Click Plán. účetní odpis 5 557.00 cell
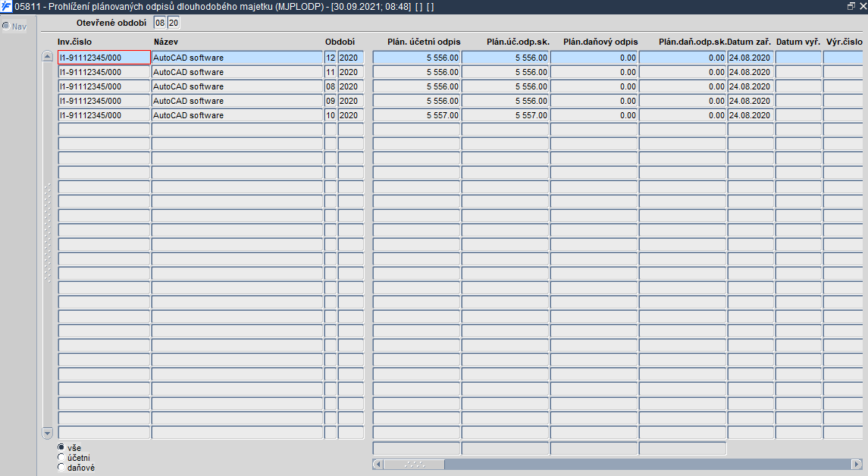The image size is (868, 476). (416, 115)
